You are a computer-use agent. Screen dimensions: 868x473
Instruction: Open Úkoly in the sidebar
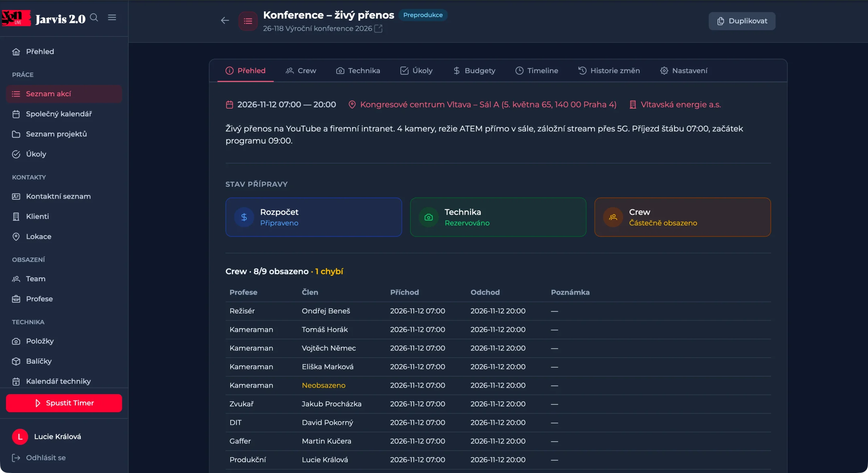(64, 154)
